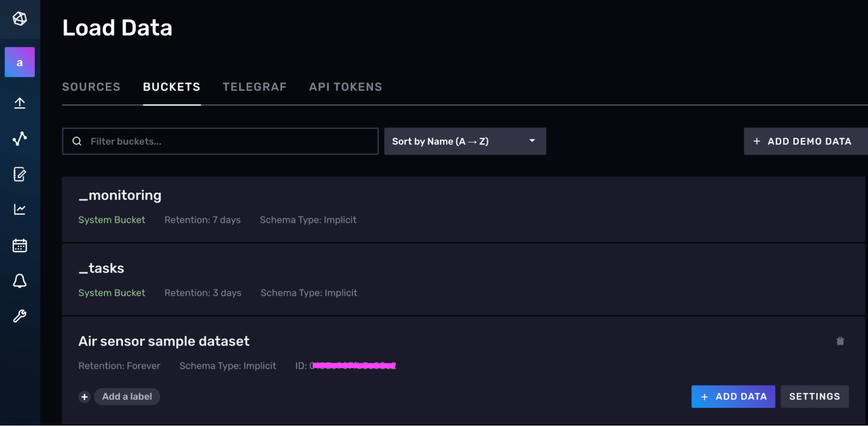Click the Add Demo Data button
Screen dimensions: 868x426
(803, 141)
